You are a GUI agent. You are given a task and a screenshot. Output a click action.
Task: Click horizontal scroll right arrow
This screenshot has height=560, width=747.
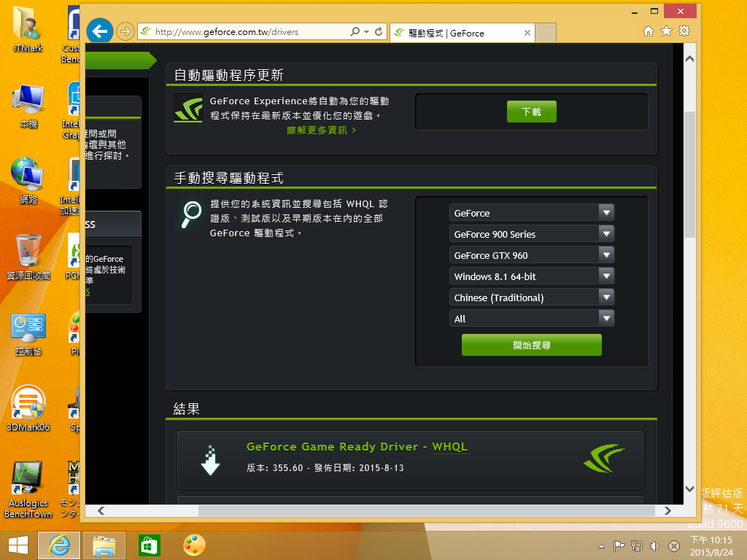point(667,510)
